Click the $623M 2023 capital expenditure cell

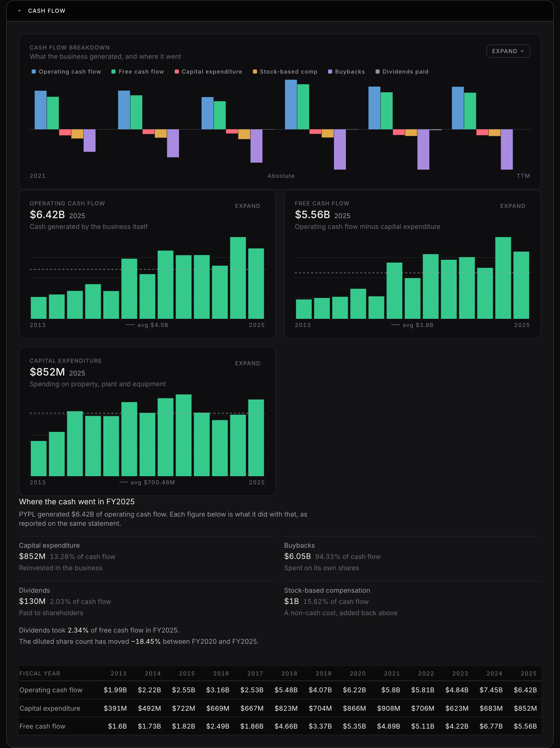pos(457,708)
